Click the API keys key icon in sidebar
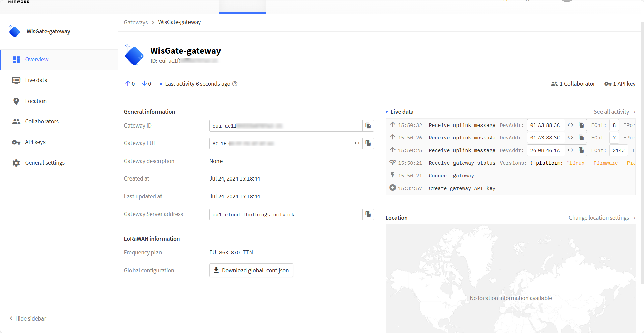This screenshot has height=333, width=644. click(x=16, y=142)
